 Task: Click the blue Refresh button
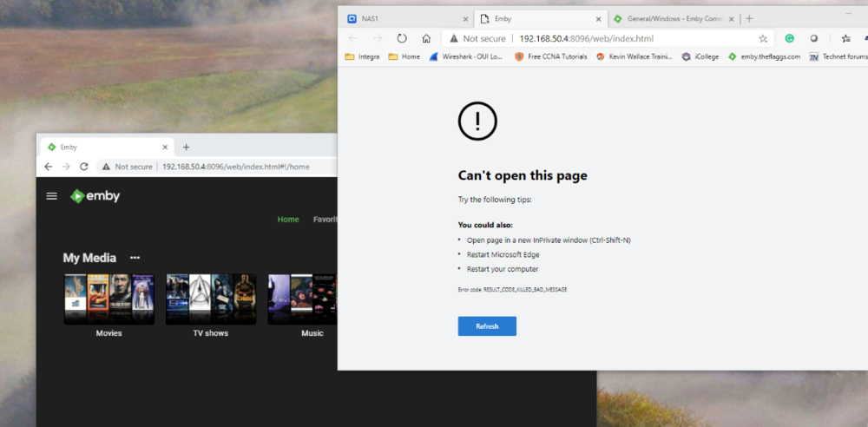487,326
